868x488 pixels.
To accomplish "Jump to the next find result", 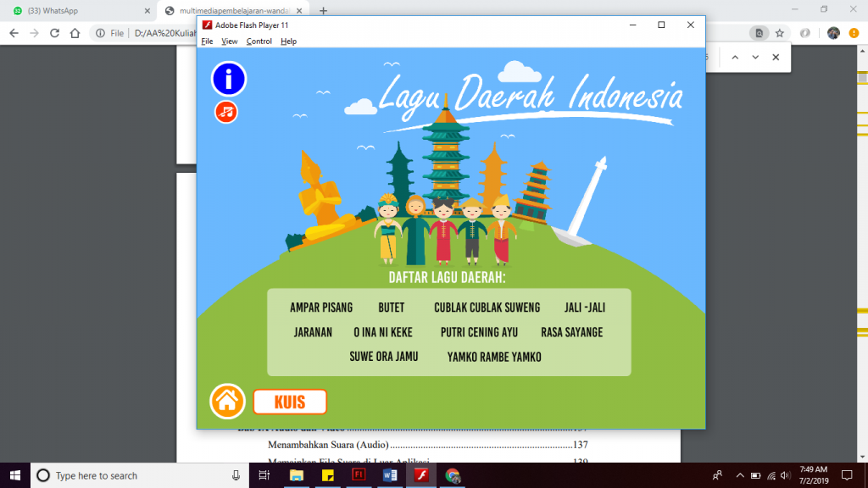I will [x=755, y=58].
